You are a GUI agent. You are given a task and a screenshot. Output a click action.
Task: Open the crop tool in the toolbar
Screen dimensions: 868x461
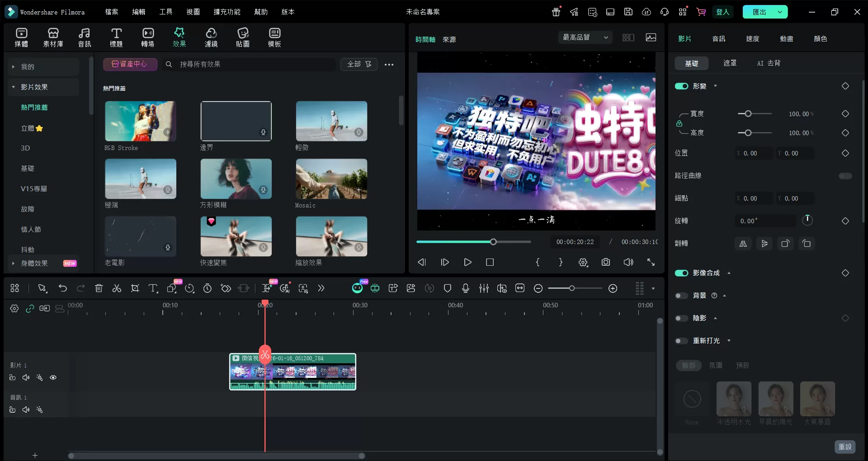135,288
